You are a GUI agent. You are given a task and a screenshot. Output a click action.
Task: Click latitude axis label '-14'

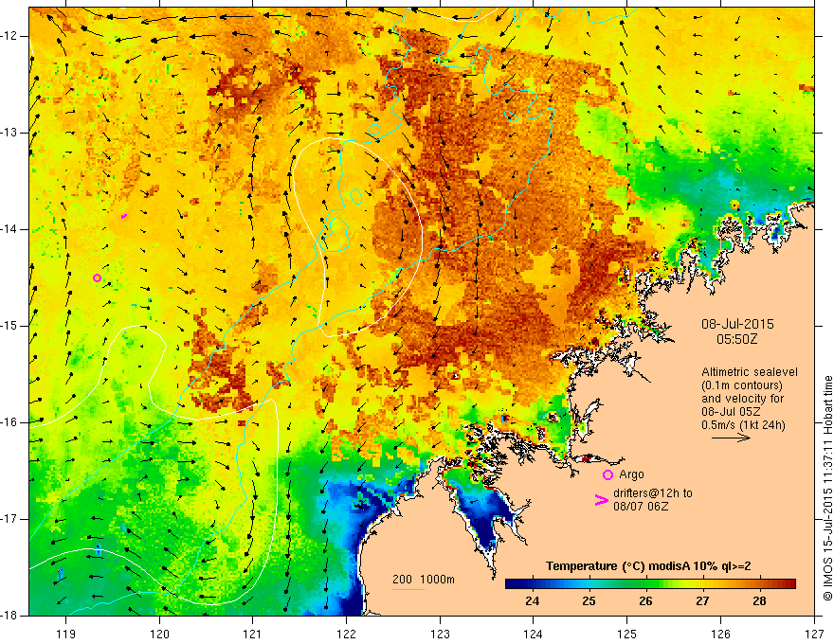(x=9, y=229)
